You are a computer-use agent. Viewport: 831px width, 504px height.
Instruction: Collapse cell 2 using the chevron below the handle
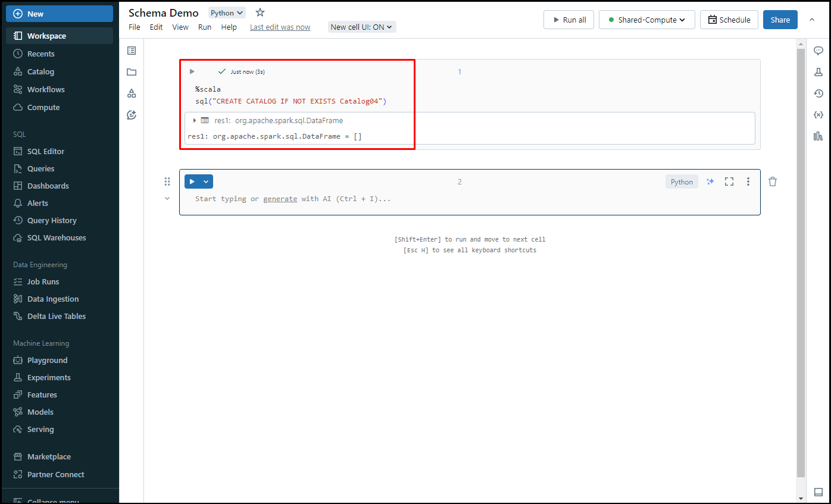pyautogui.click(x=167, y=198)
